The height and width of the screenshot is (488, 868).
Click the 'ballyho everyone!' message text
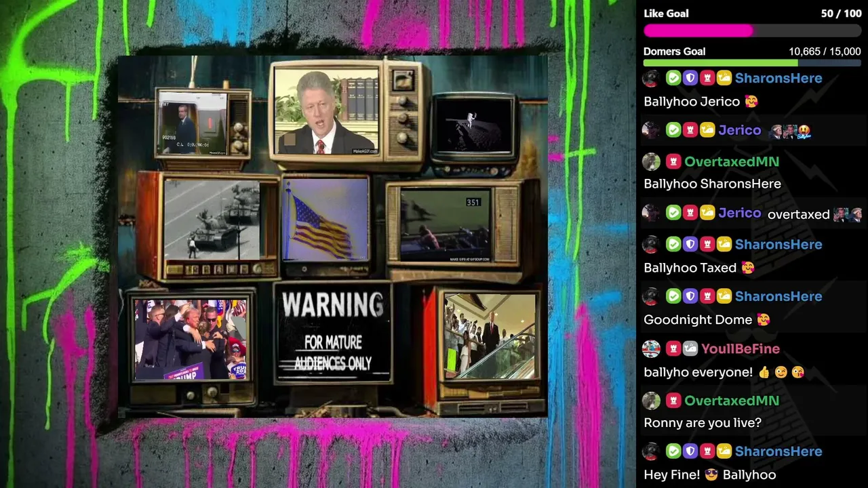point(698,372)
